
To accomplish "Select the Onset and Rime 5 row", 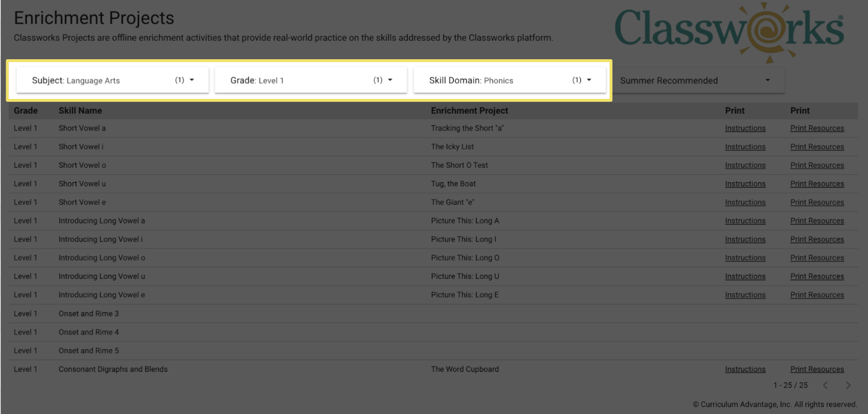I will (433, 351).
